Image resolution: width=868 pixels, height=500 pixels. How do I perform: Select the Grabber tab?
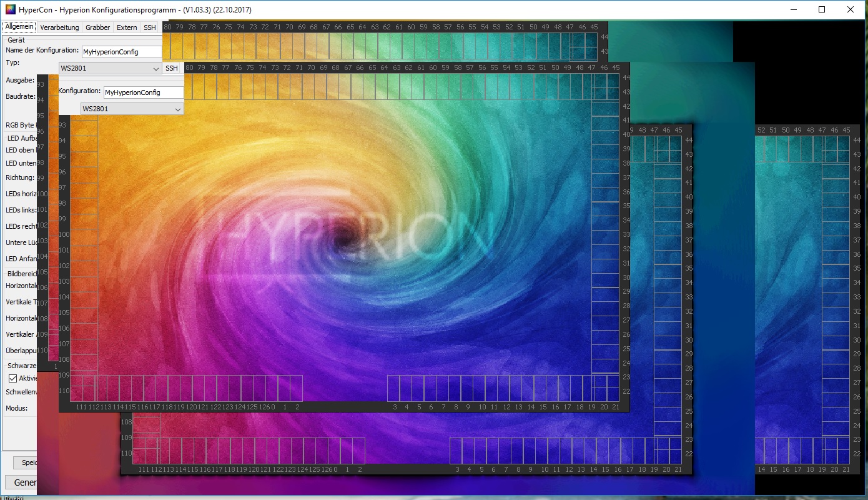97,27
